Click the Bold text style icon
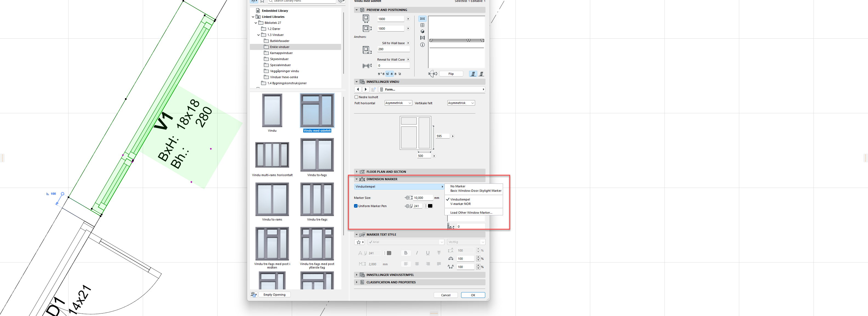Viewport: 868px width, 316px height. point(406,253)
